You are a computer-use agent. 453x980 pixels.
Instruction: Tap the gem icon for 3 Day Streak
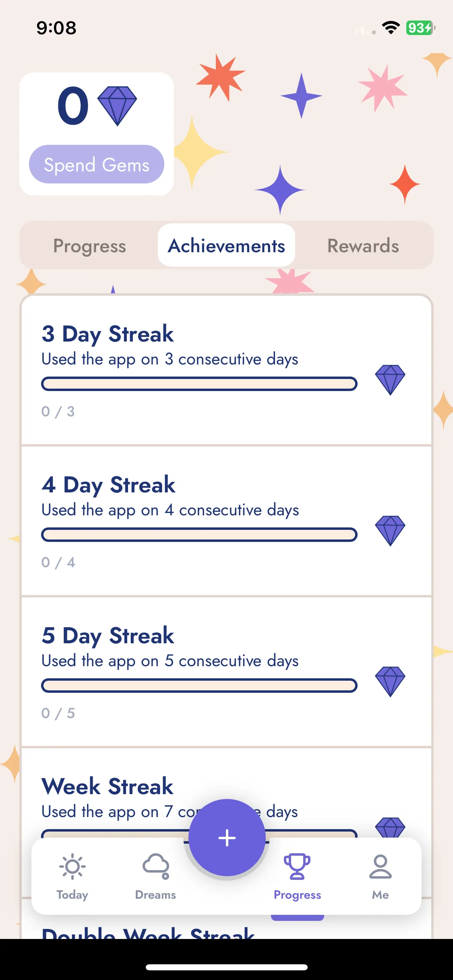[390, 380]
